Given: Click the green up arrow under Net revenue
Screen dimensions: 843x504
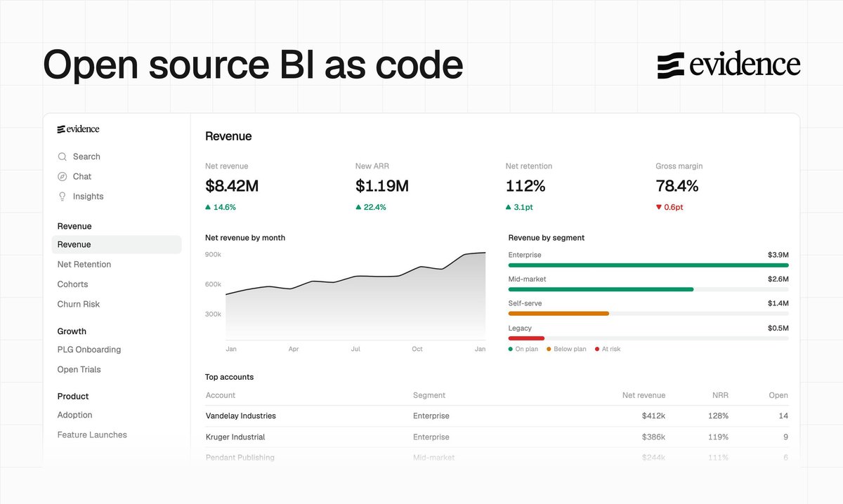Looking at the screenshot, I should [x=208, y=207].
